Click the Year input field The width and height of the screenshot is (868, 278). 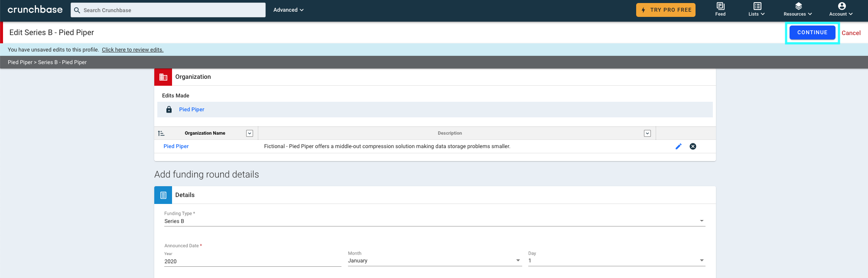(x=253, y=262)
